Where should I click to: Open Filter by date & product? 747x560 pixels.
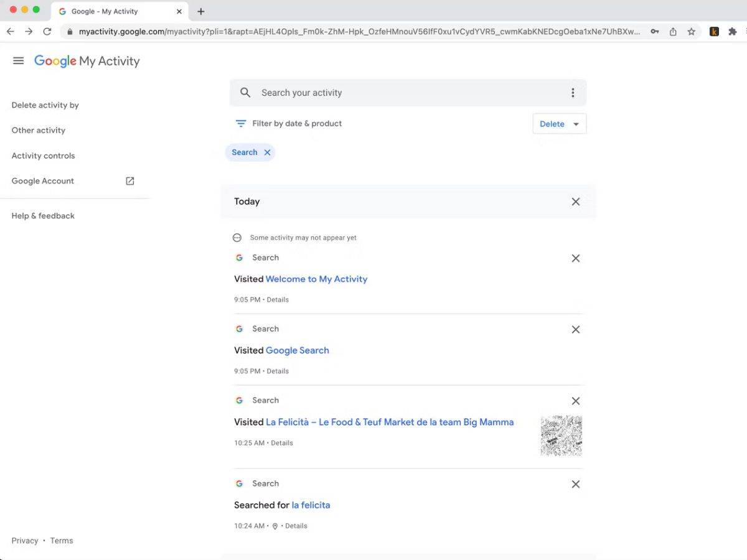pyautogui.click(x=289, y=124)
